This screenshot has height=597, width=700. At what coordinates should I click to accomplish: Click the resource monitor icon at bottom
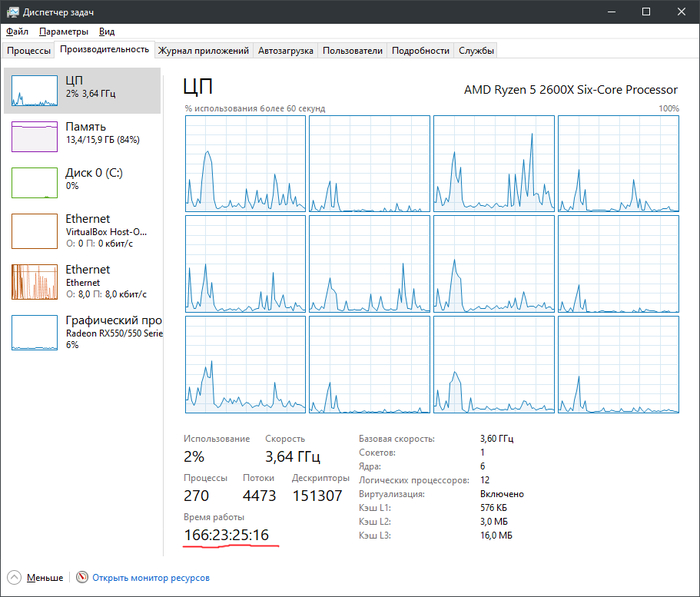(x=83, y=578)
